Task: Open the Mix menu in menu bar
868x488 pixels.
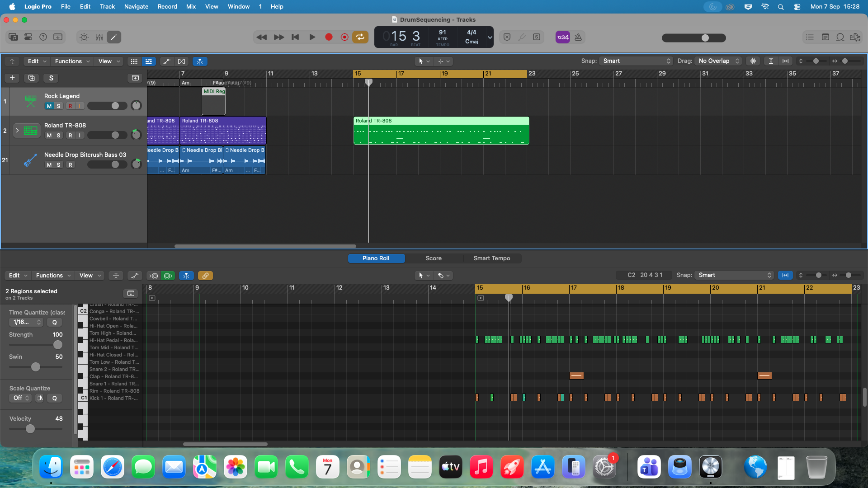Action: (191, 6)
